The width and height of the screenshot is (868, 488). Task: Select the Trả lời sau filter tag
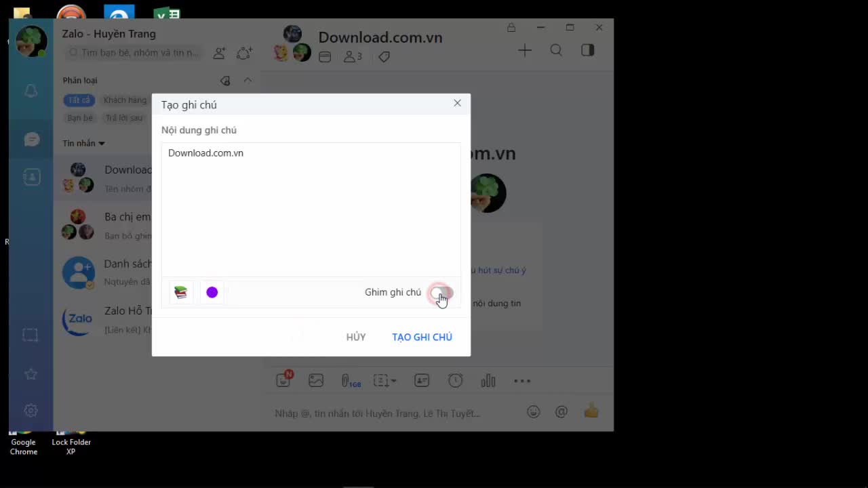click(124, 118)
